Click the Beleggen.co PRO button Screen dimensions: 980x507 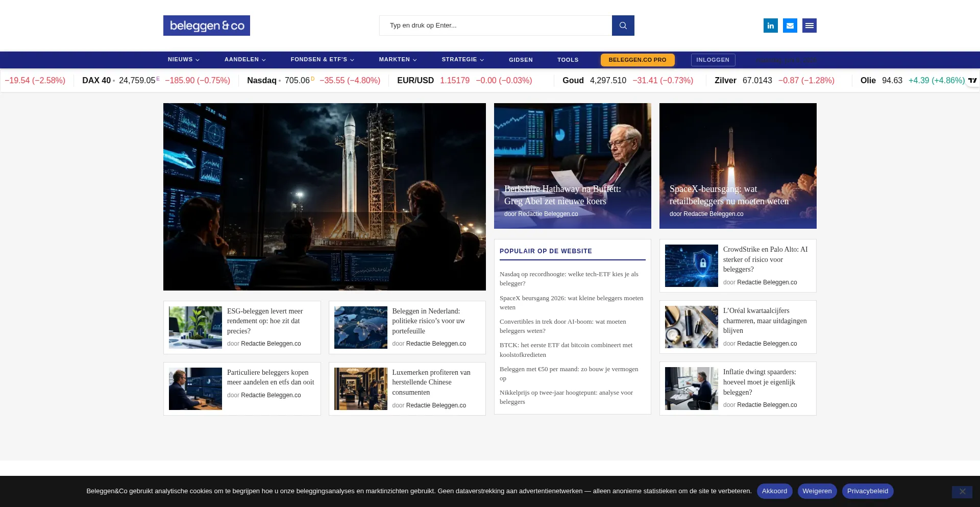[x=638, y=60]
